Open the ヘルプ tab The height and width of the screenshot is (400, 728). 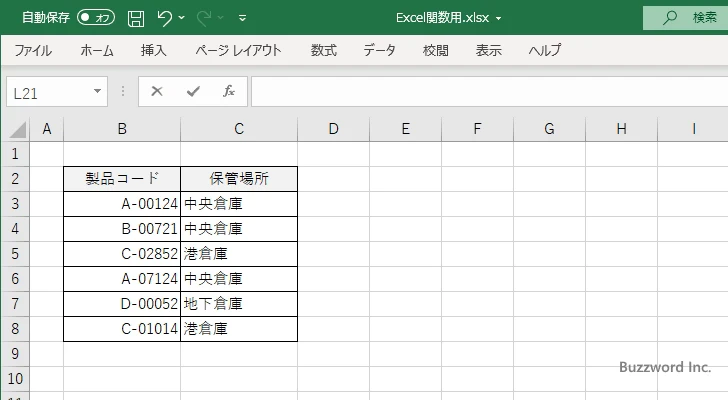point(545,50)
